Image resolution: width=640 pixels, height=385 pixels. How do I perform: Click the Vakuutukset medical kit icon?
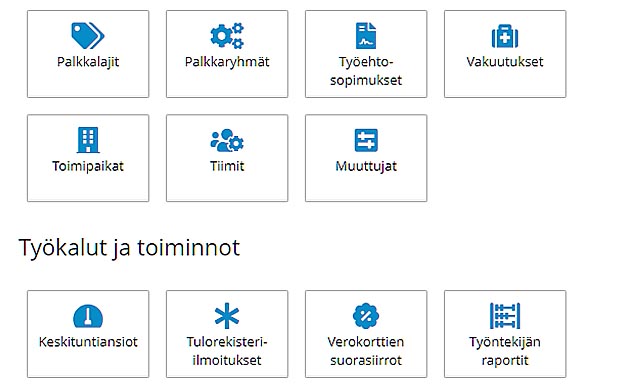[x=505, y=36]
